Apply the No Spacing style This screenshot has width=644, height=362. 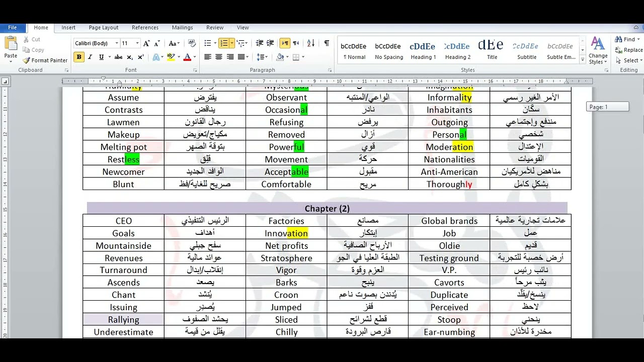tap(389, 50)
